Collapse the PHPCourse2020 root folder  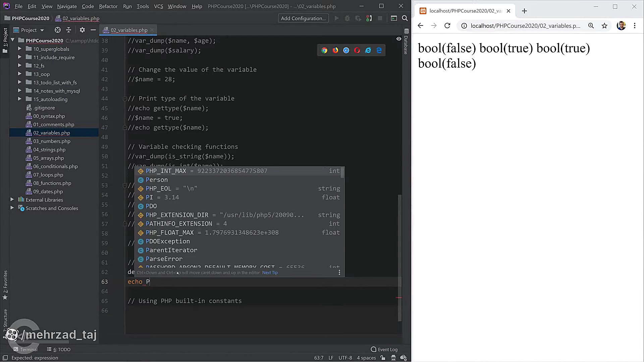click(x=12, y=40)
